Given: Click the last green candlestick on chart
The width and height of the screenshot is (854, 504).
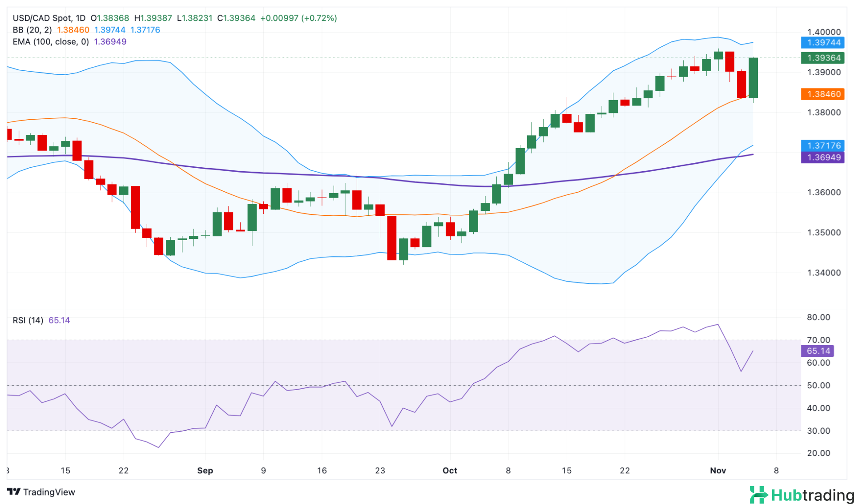Looking at the screenshot, I should coord(753,78).
